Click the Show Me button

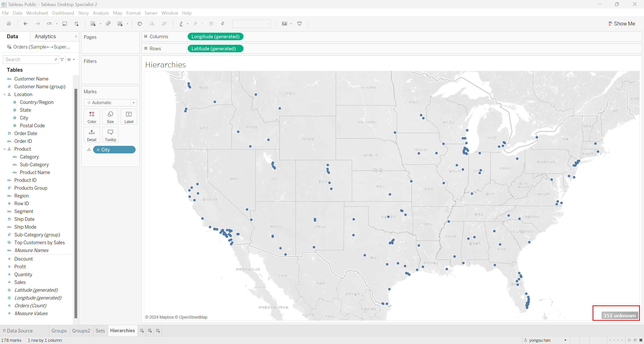click(x=622, y=24)
